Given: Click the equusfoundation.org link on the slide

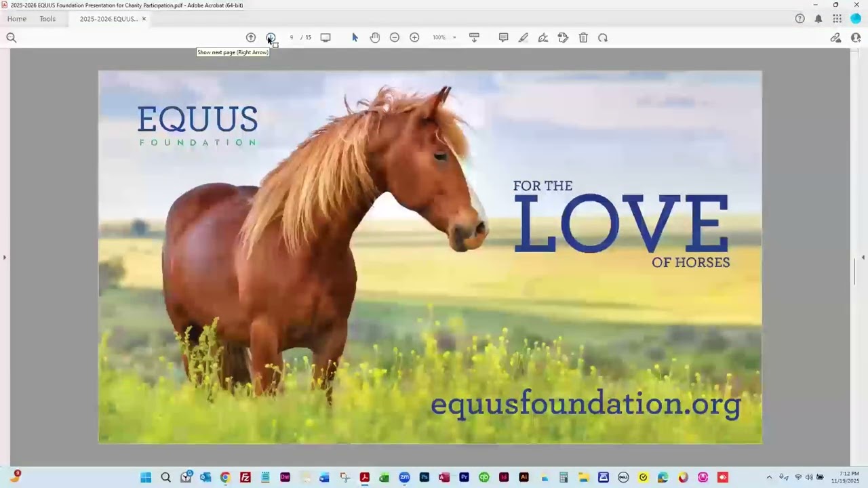Looking at the screenshot, I should point(586,404).
